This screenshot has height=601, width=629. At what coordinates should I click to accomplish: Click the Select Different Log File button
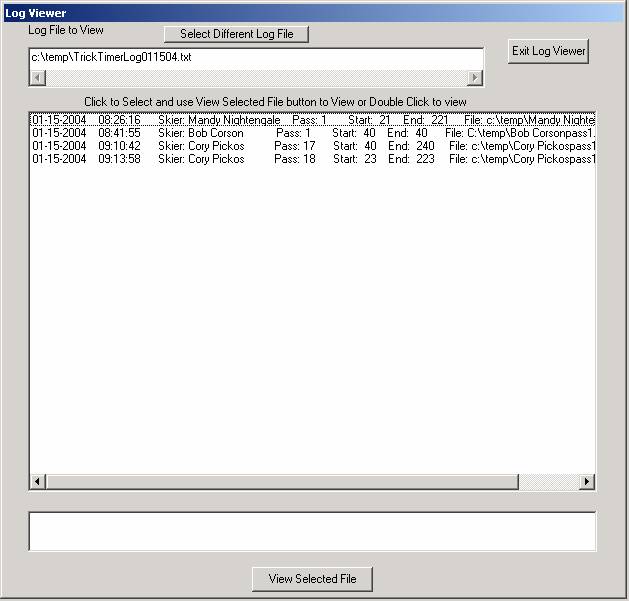(x=236, y=34)
